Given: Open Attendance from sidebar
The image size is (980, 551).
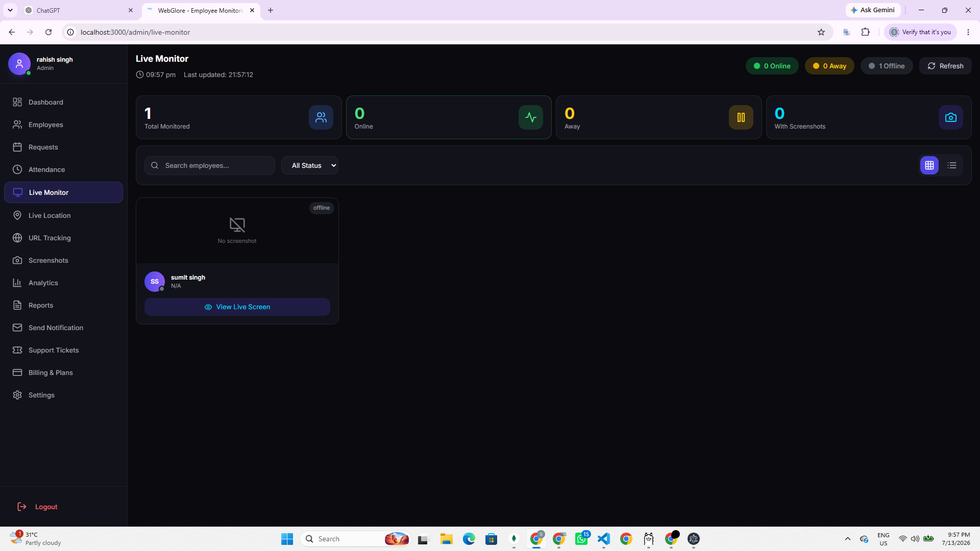Looking at the screenshot, I should (63, 169).
